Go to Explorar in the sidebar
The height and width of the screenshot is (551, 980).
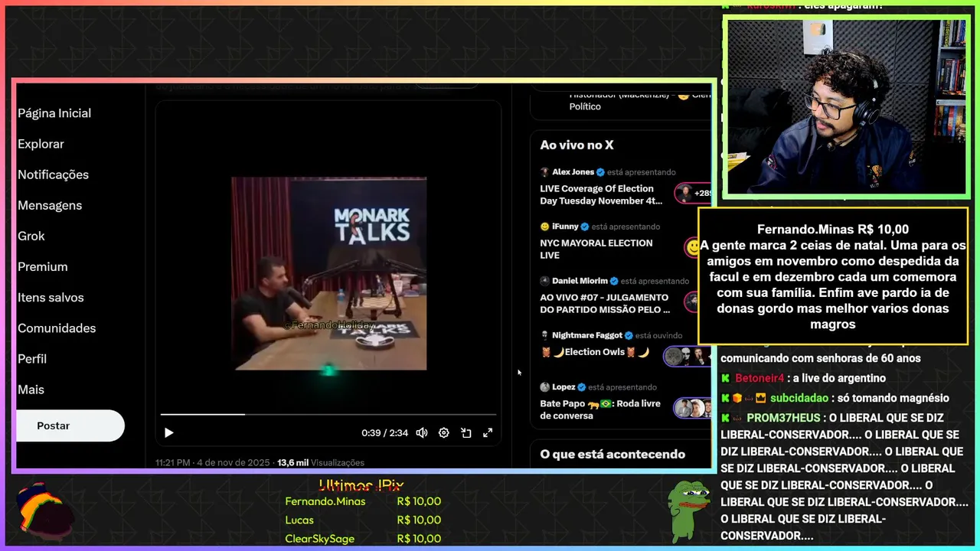41,144
